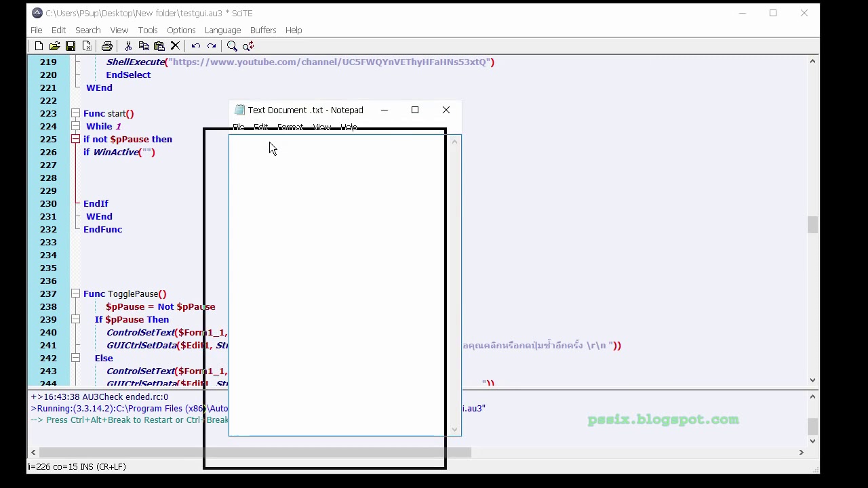The image size is (868, 488).
Task: Click status bar 'li=226 co=15 INS' text
Action: point(77,466)
